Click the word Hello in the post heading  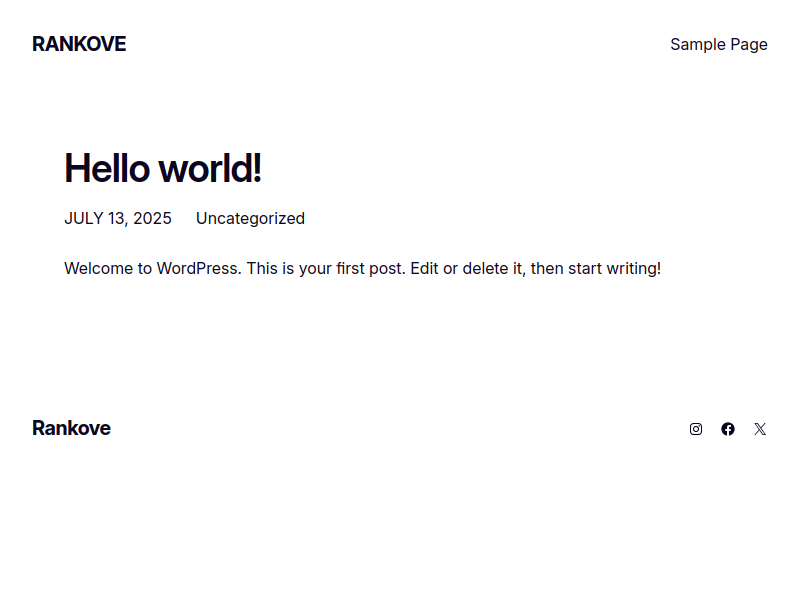pos(107,168)
